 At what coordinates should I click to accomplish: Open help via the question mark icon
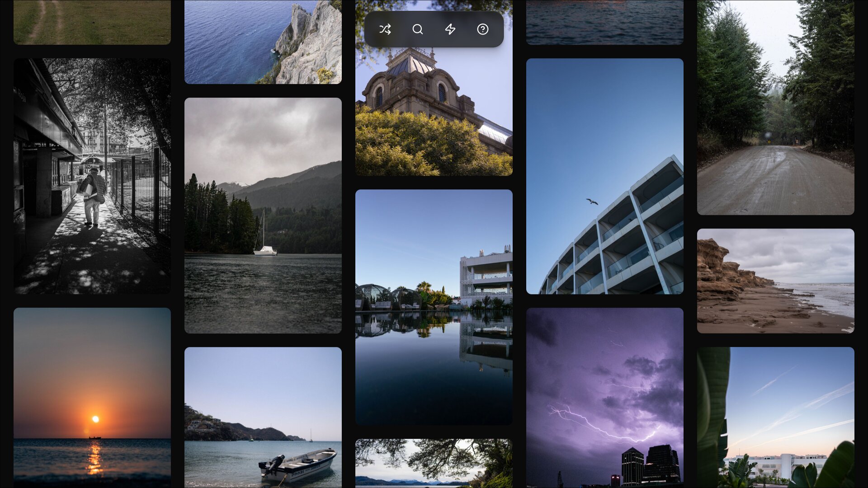pyautogui.click(x=482, y=29)
